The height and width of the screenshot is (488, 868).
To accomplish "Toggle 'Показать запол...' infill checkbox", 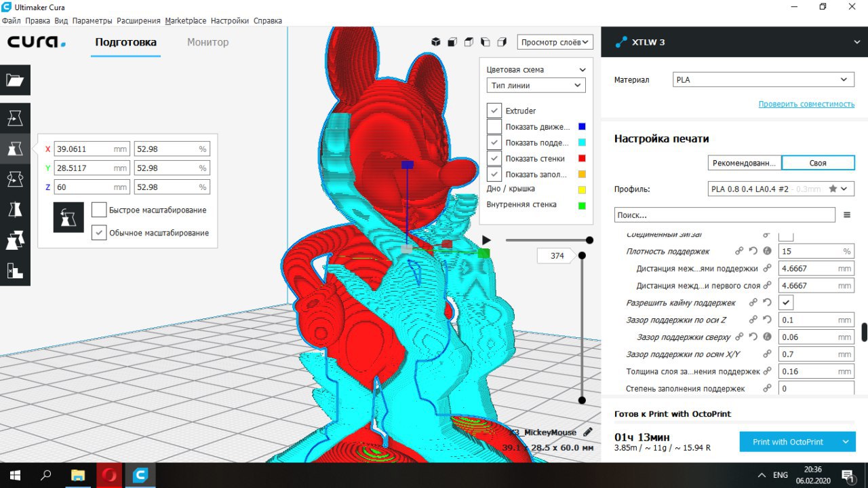I will pyautogui.click(x=494, y=174).
